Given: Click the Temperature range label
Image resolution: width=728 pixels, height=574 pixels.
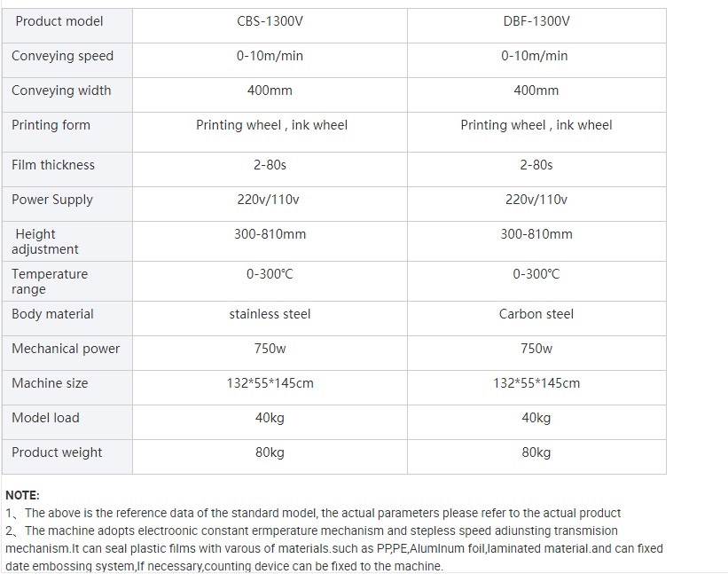Looking at the screenshot, I should 50,281.
